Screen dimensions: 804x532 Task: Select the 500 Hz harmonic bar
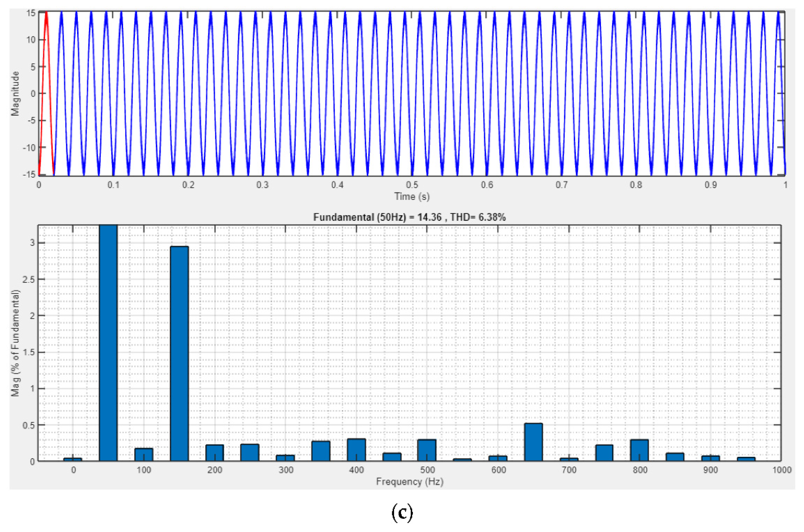click(x=427, y=450)
